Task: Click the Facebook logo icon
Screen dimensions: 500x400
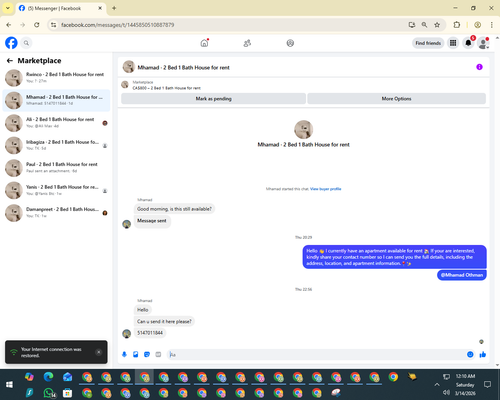Action: (x=11, y=43)
